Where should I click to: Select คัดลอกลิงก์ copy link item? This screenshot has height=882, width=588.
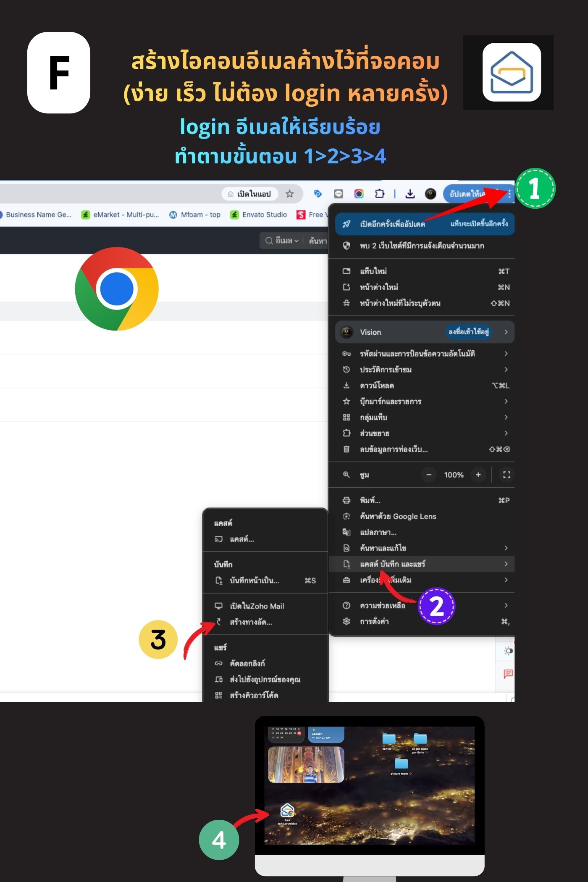(265, 664)
